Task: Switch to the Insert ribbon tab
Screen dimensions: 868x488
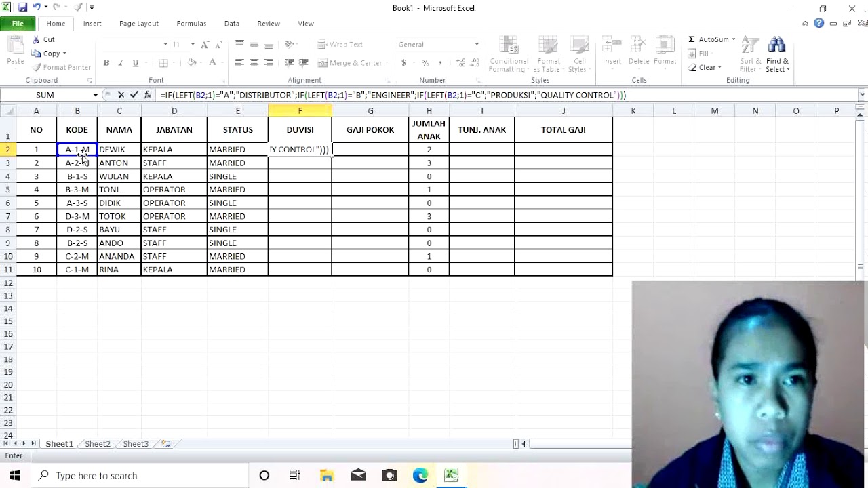Action: pyautogui.click(x=92, y=24)
